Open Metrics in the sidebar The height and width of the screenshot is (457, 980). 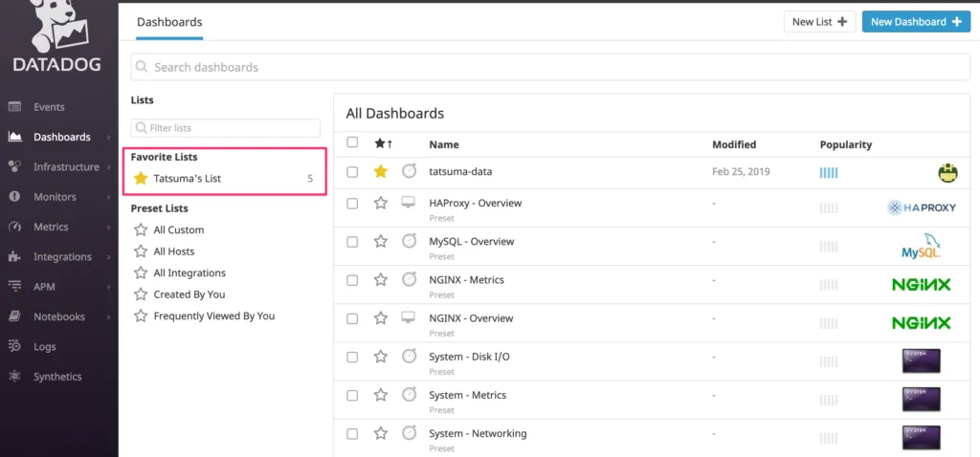point(52,227)
